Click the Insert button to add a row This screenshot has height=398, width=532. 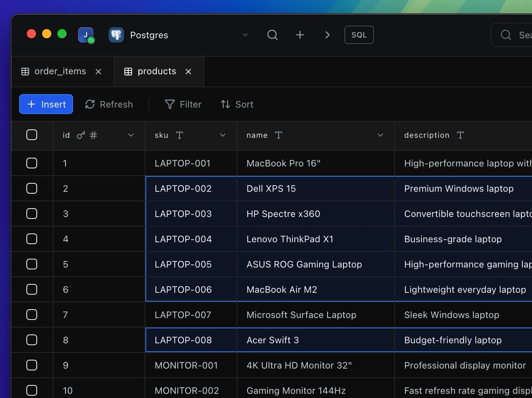coord(46,104)
